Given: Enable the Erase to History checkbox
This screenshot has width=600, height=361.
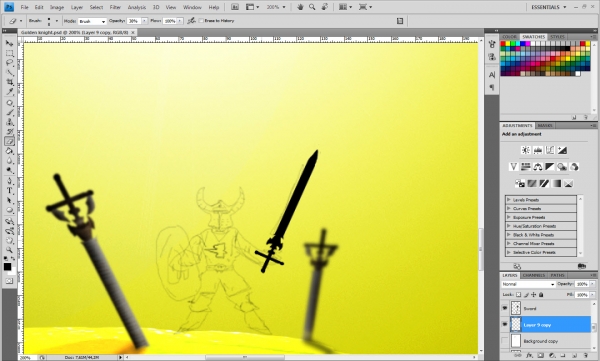Looking at the screenshot, I should 201,21.
